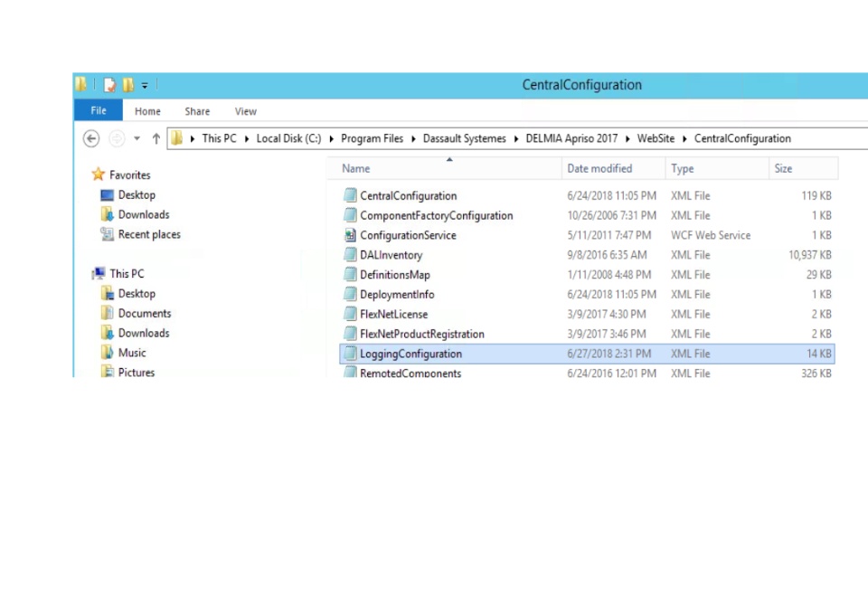Click WebSite in the address path
The image size is (868, 614).
[x=656, y=138]
